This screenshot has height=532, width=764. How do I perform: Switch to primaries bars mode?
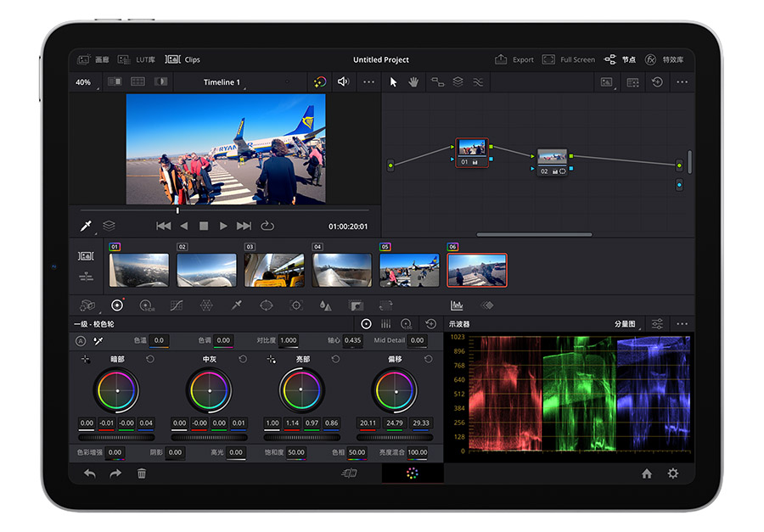[385, 323]
